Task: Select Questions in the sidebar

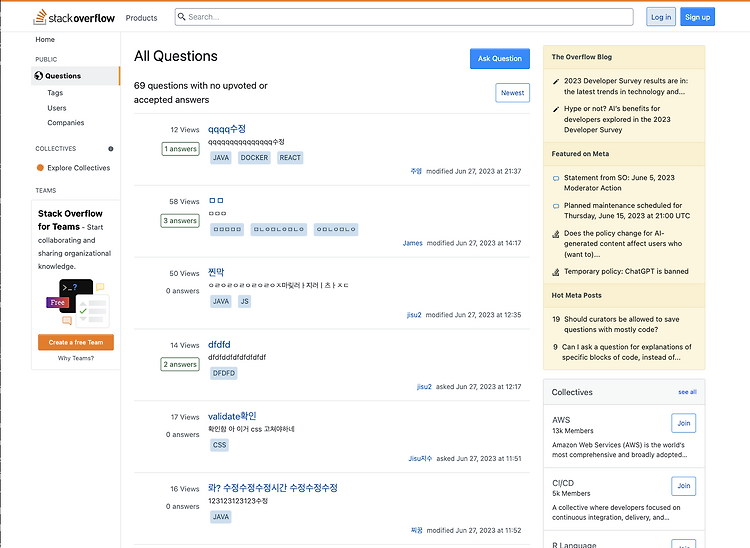Action: 76,76
